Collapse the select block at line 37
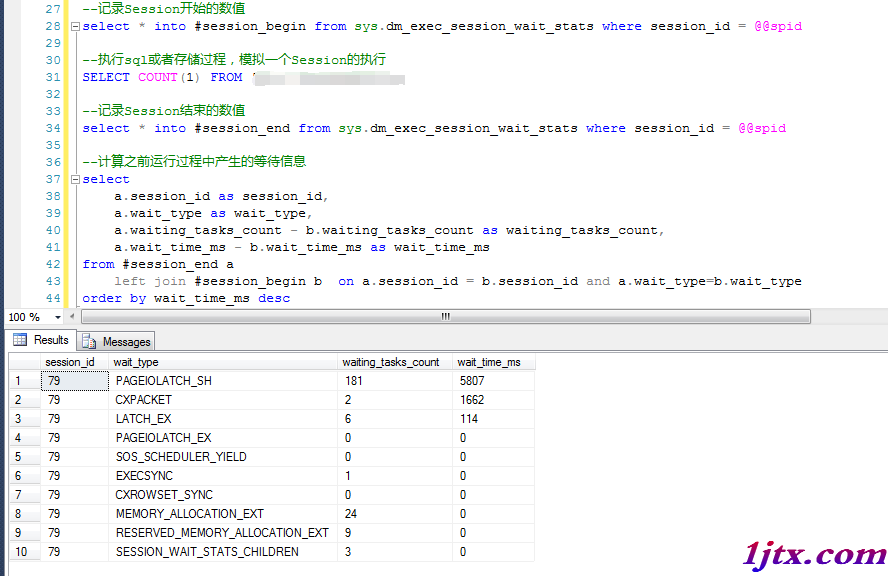 (x=75, y=179)
